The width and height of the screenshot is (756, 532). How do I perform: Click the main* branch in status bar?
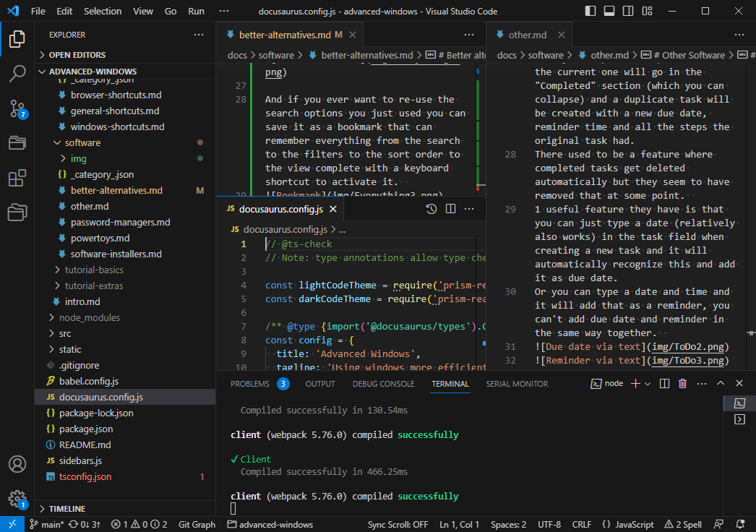(46, 524)
